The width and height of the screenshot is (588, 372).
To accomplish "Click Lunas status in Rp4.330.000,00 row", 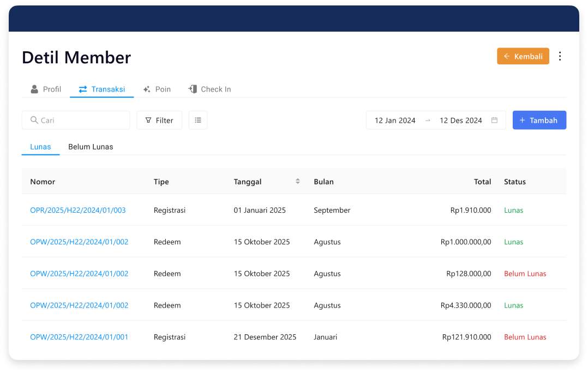I will pos(513,305).
